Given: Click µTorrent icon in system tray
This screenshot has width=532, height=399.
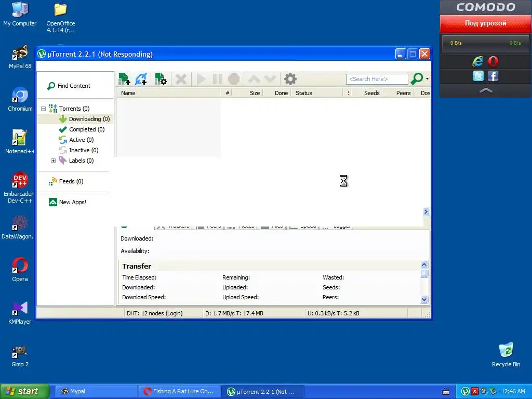Looking at the screenshot, I should (466, 392).
